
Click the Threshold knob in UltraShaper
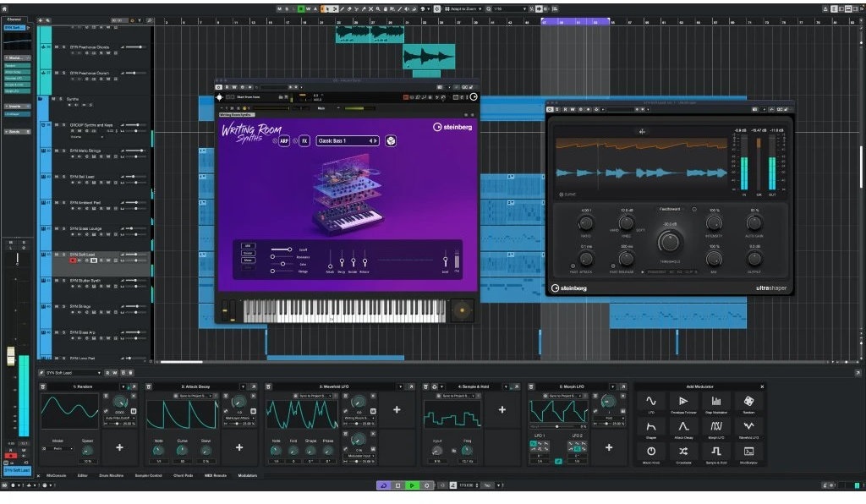670,241
